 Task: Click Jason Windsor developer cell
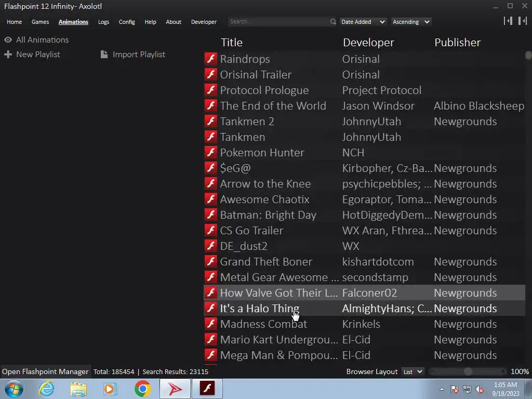[378, 106]
